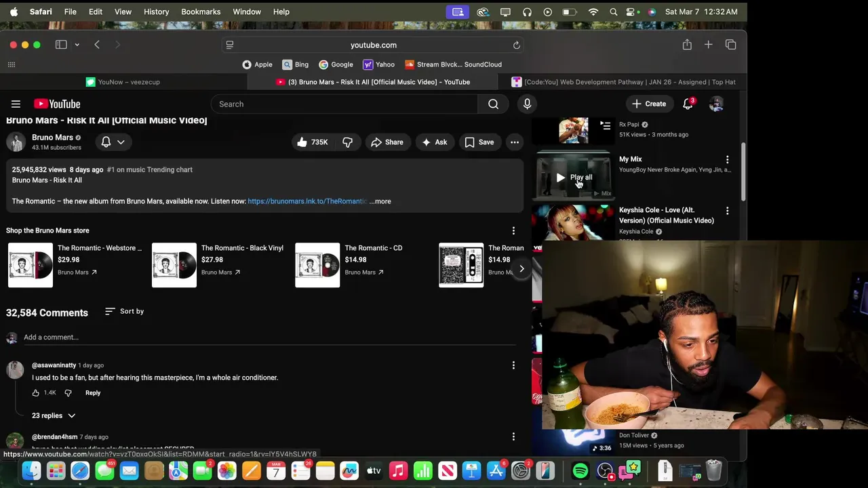The height and width of the screenshot is (488, 868).
Task: Open the YouTube hamburger guide menu
Action: tap(16, 104)
